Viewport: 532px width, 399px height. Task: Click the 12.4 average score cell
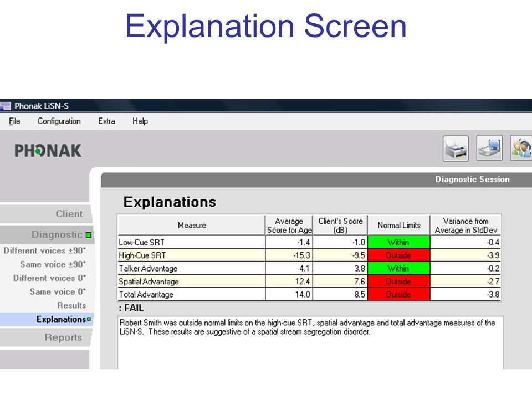click(x=289, y=282)
